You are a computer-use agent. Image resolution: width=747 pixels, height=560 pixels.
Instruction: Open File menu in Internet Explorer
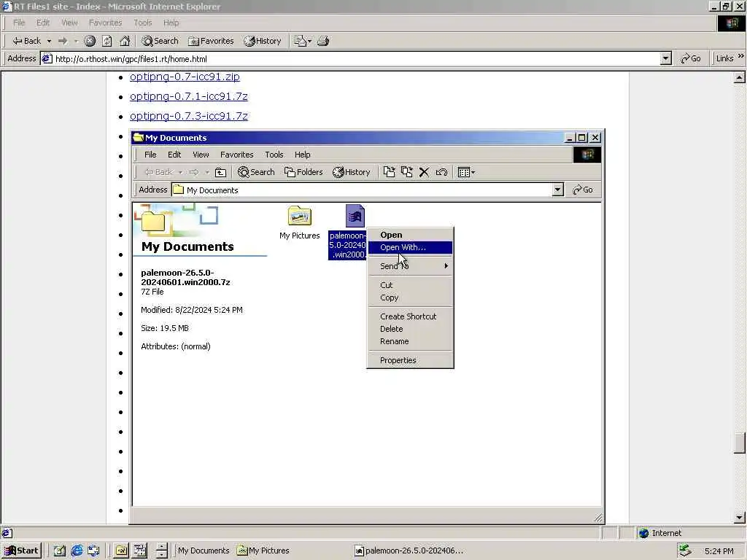pyautogui.click(x=18, y=23)
